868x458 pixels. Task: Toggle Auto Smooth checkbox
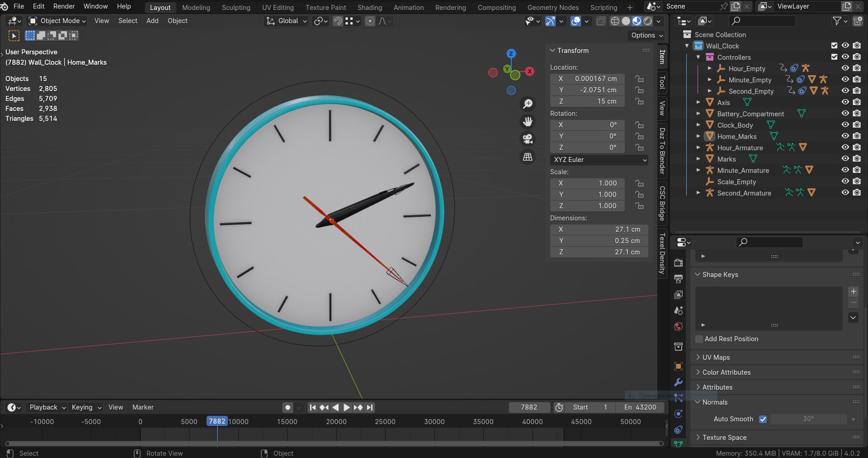tap(763, 420)
